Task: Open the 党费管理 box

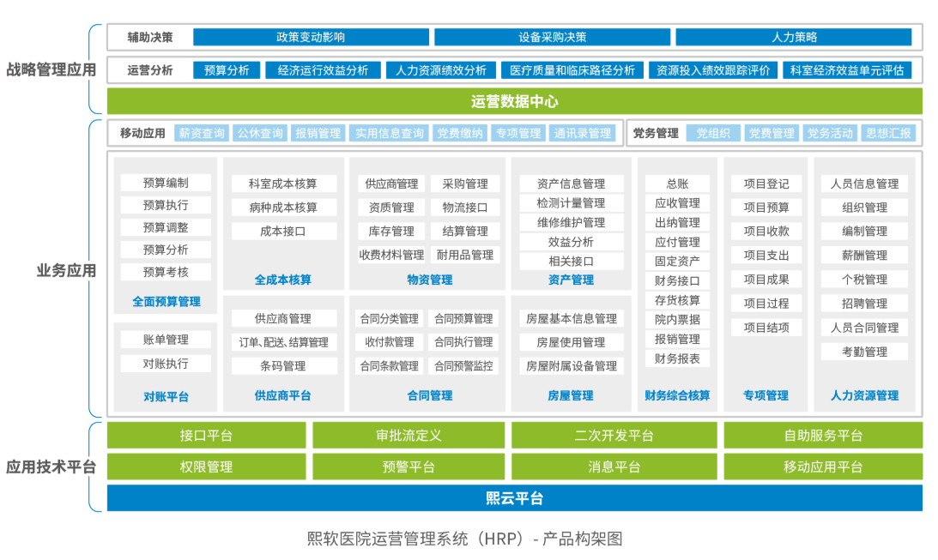Action: [x=772, y=133]
